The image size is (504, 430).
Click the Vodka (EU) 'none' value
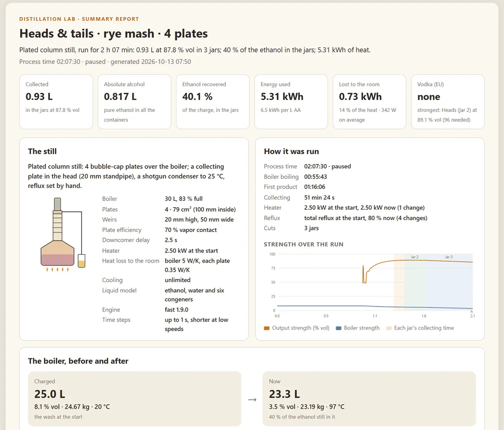pos(429,97)
